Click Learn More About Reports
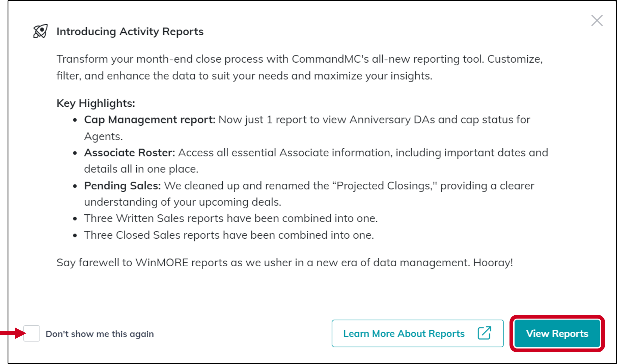617x364 pixels. [x=404, y=333]
